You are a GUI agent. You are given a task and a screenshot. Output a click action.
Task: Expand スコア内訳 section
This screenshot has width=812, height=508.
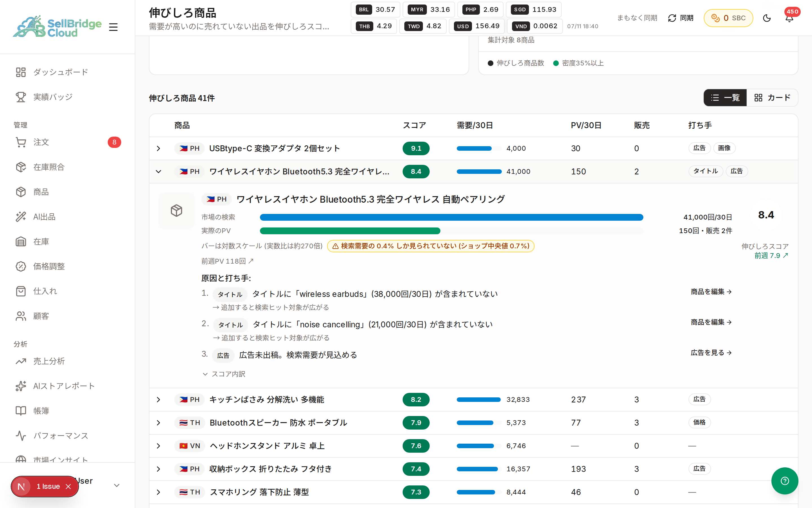point(224,374)
